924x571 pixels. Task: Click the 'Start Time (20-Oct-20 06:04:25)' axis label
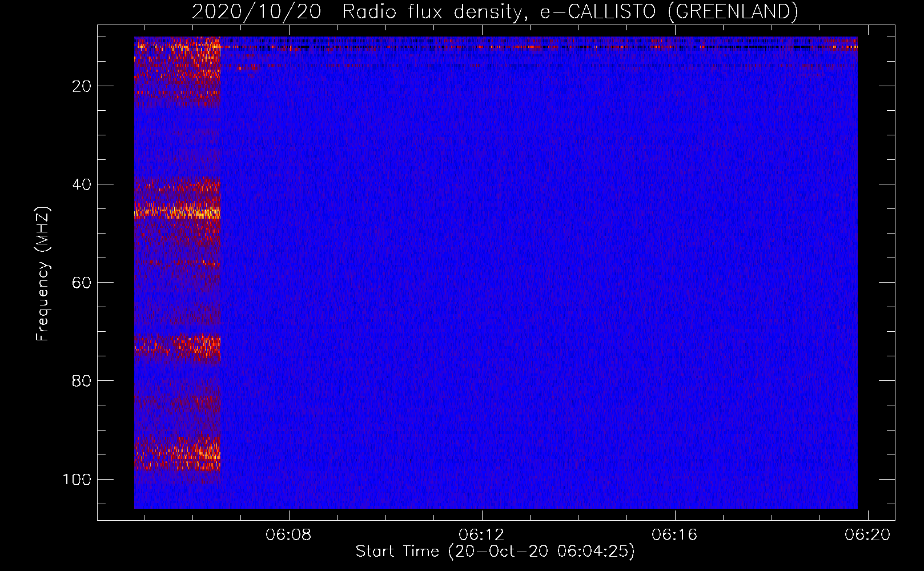coord(495,552)
